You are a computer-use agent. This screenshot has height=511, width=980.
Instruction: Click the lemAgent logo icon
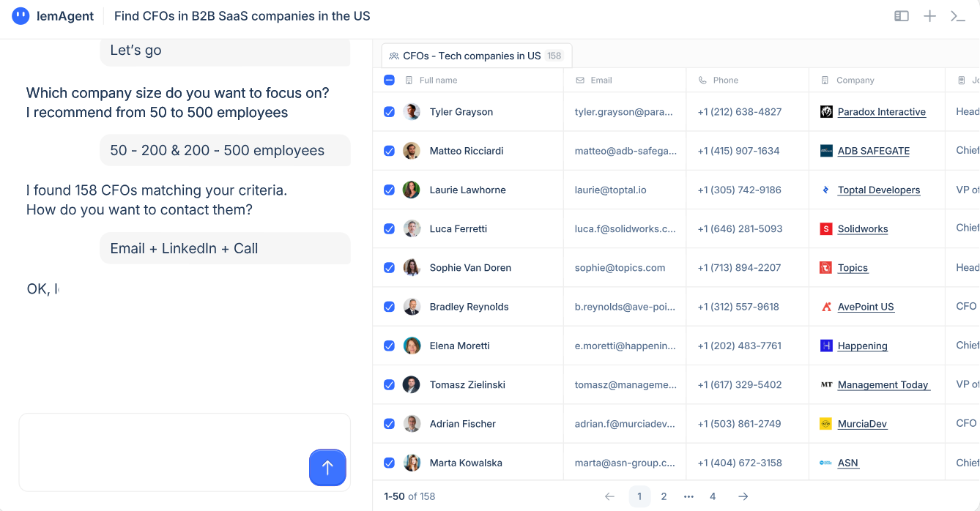21,16
